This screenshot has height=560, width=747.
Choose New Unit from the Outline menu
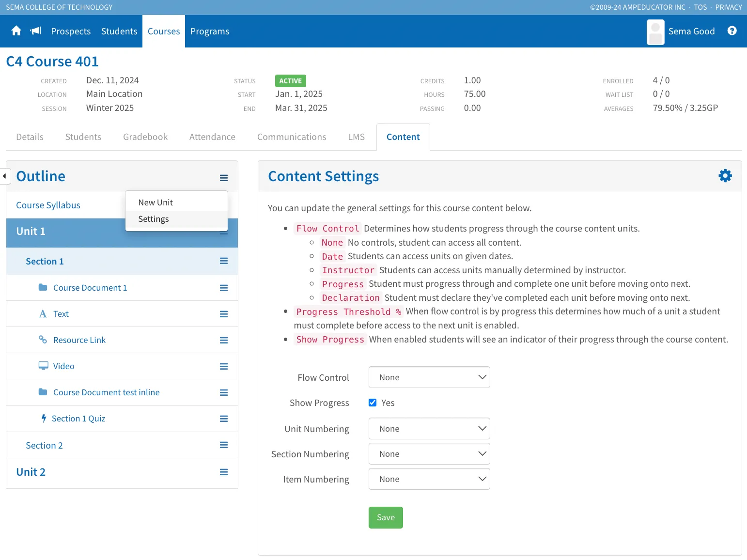(x=176, y=202)
